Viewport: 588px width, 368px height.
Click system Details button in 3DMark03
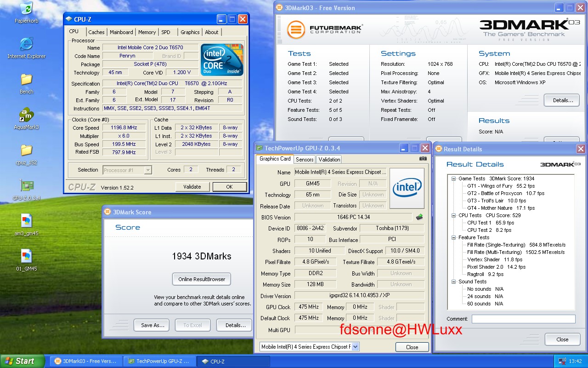point(561,100)
